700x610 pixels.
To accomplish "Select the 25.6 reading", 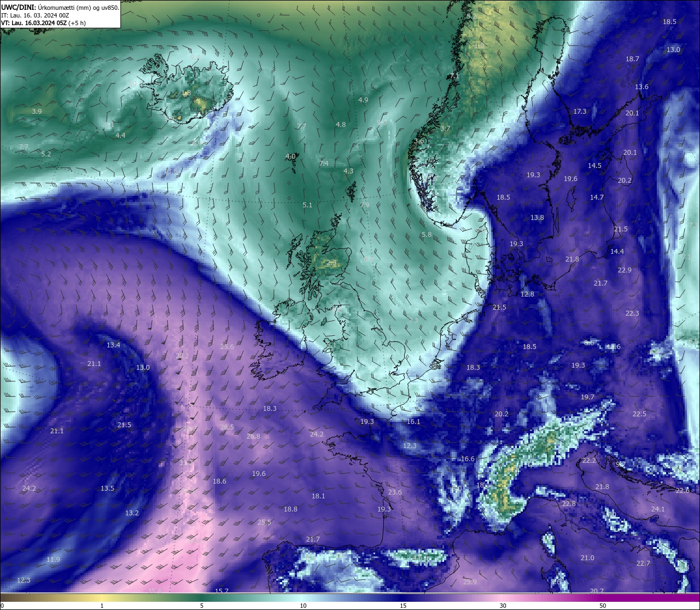I will click(x=227, y=347).
